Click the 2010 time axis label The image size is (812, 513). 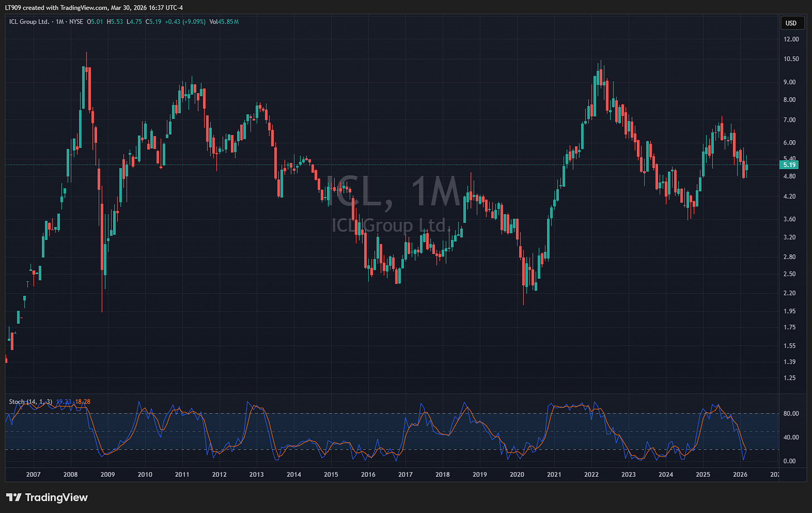145,475
